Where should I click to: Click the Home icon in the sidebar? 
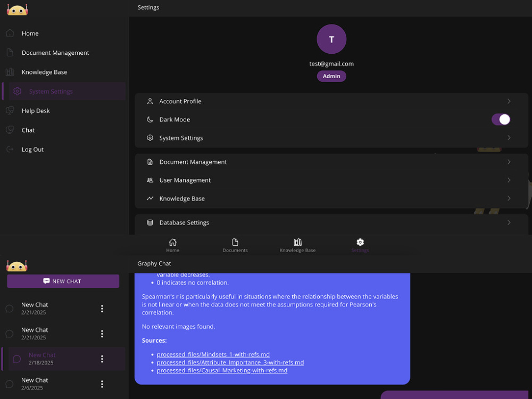[x=10, y=33]
